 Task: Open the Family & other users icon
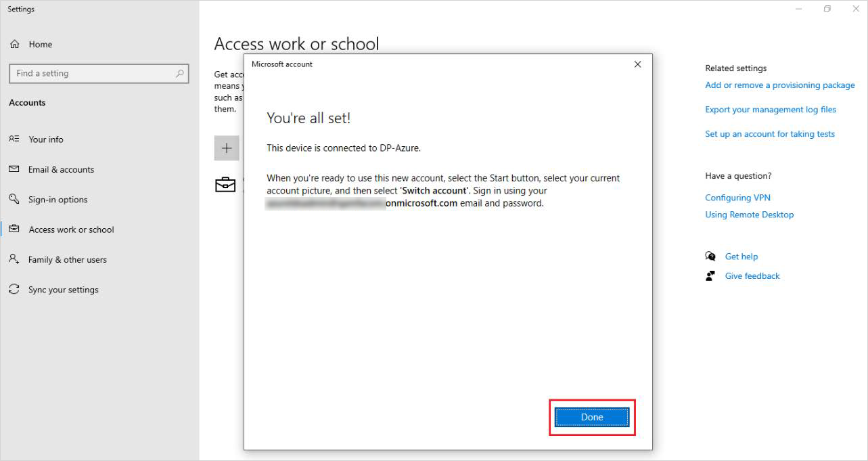tap(14, 259)
